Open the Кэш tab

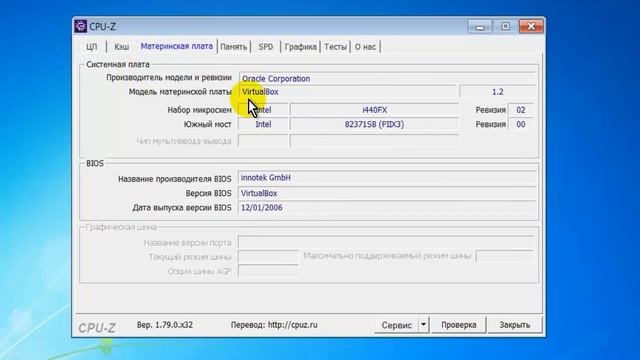[121, 47]
